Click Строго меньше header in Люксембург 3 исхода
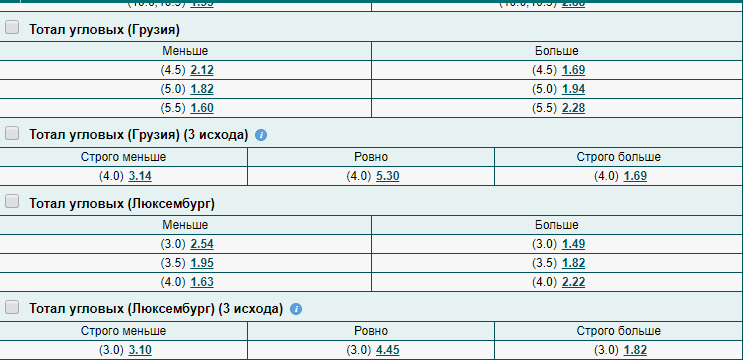Viewport: 743px width, 360px height. point(124,331)
